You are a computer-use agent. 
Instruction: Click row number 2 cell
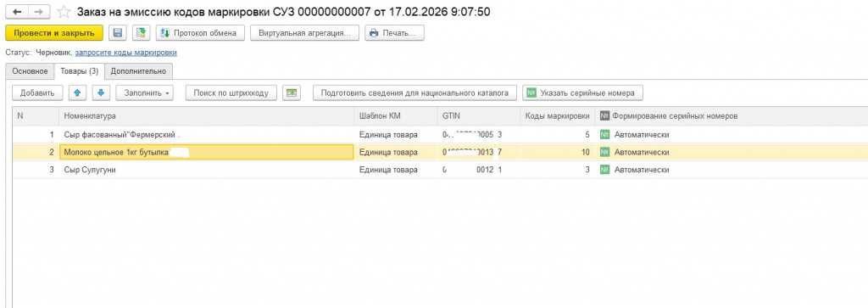pyautogui.click(x=36, y=153)
